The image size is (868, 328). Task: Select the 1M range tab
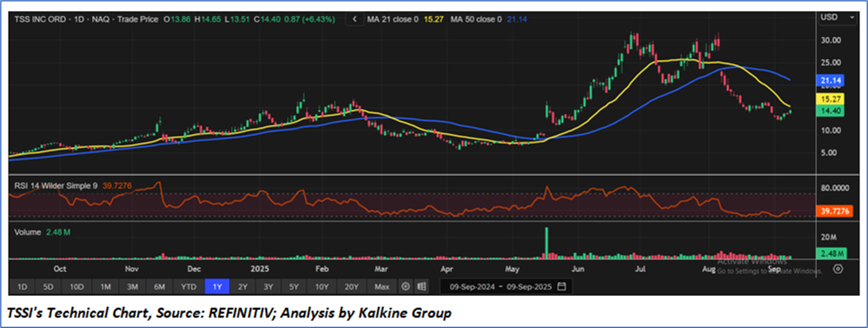tap(106, 286)
